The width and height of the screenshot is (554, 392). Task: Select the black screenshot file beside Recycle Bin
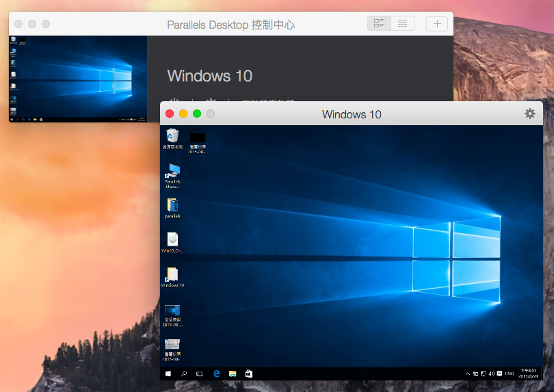[x=197, y=143]
